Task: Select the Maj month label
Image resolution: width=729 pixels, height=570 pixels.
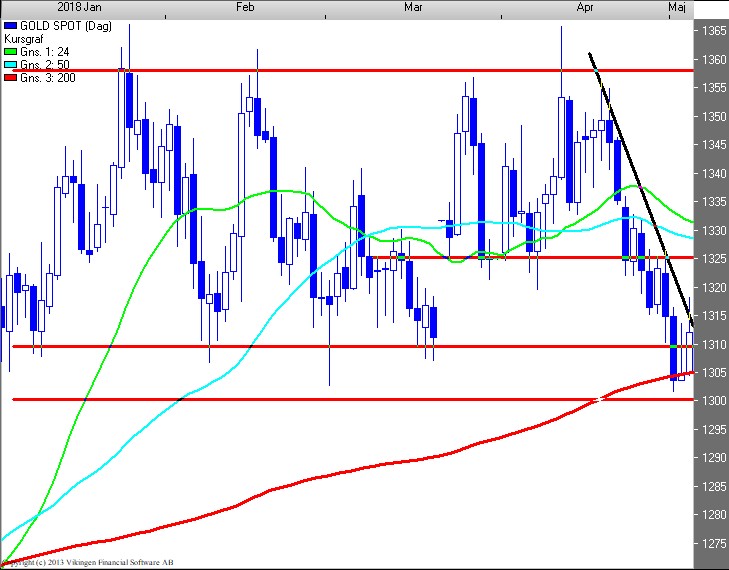Action: 677,7
